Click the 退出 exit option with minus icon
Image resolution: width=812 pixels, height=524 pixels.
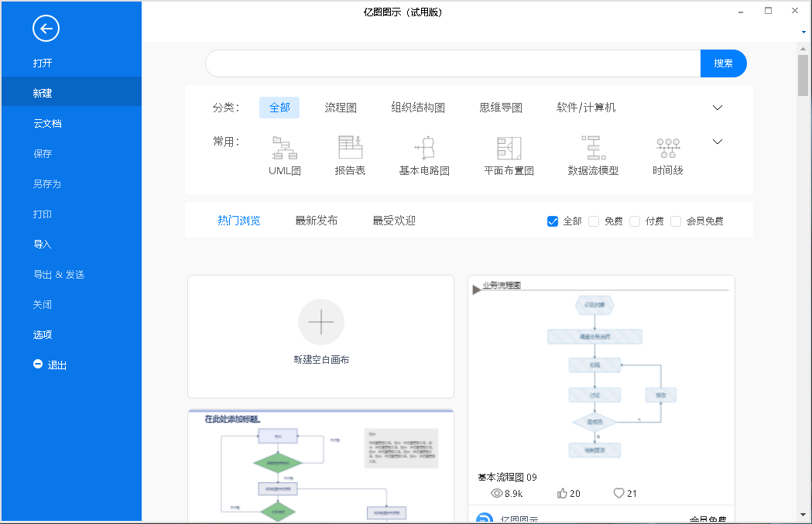click(50, 365)
